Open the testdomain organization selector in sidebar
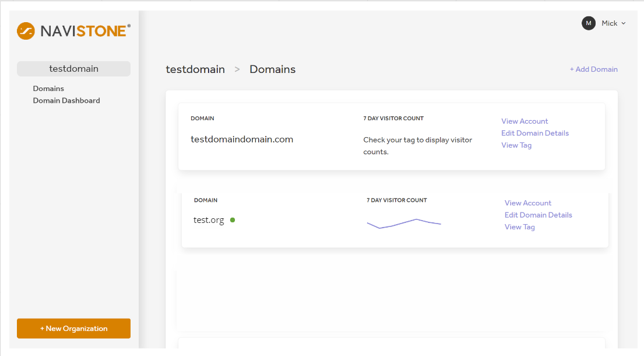 click(x=73, y=69)
